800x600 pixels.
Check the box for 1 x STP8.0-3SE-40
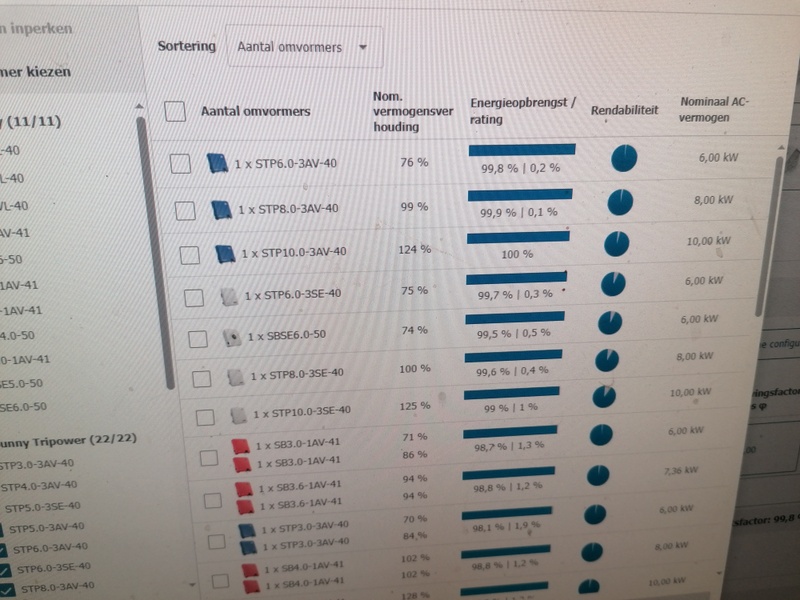[202, 379]
